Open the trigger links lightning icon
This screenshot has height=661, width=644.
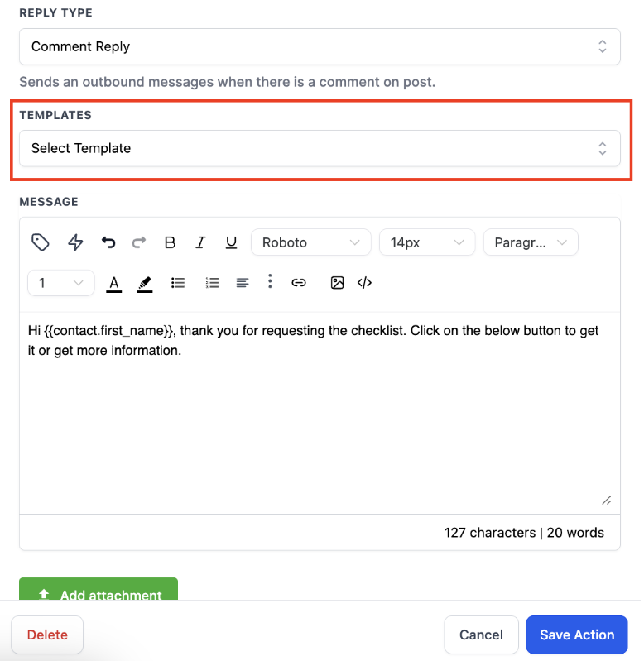75,242
